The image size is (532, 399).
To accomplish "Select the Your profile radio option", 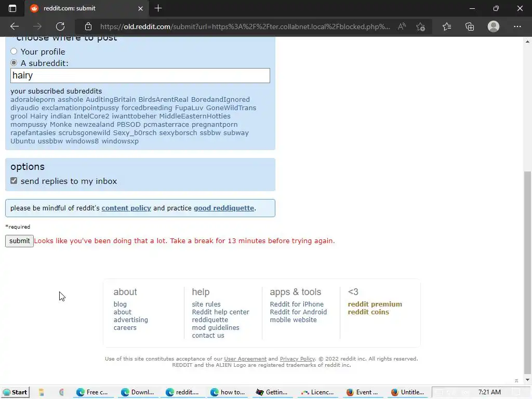I will pos(14,51).
